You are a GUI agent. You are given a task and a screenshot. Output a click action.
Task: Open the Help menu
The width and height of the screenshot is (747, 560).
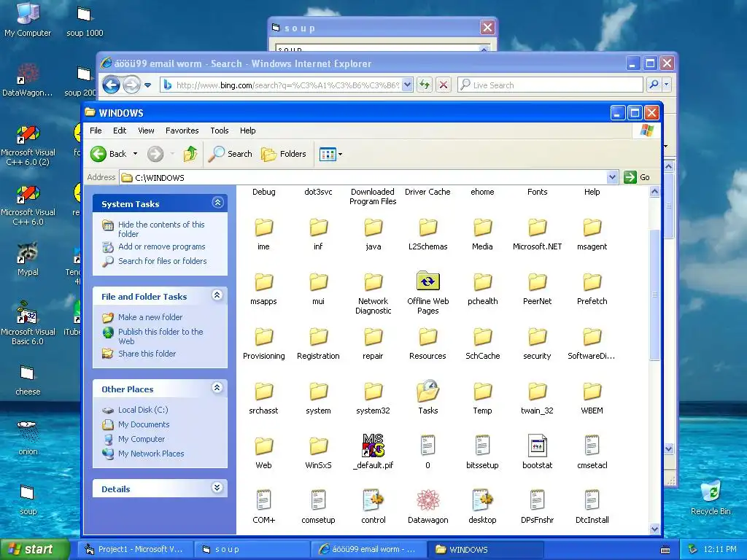(x=248, y=131)
